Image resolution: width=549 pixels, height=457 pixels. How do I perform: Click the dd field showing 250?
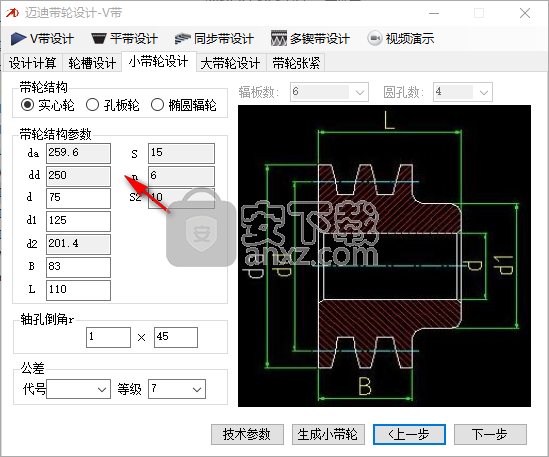pos(78,176)
